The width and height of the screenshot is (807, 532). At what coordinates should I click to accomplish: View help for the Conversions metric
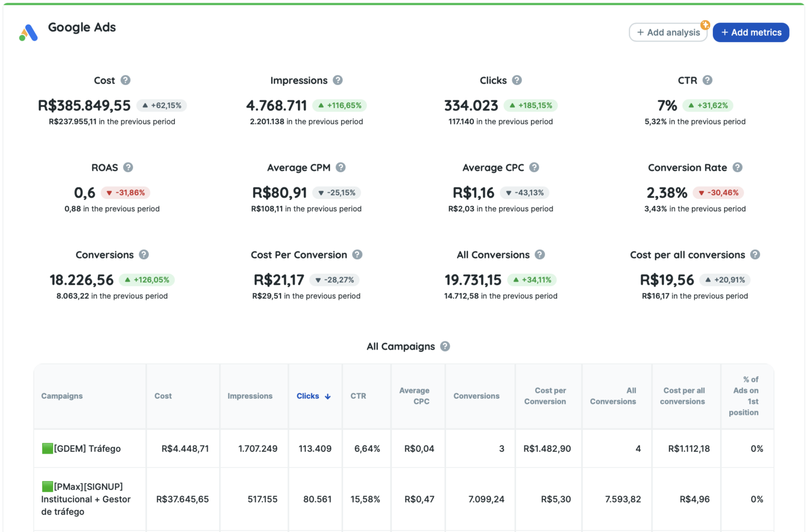coord(144,255)
